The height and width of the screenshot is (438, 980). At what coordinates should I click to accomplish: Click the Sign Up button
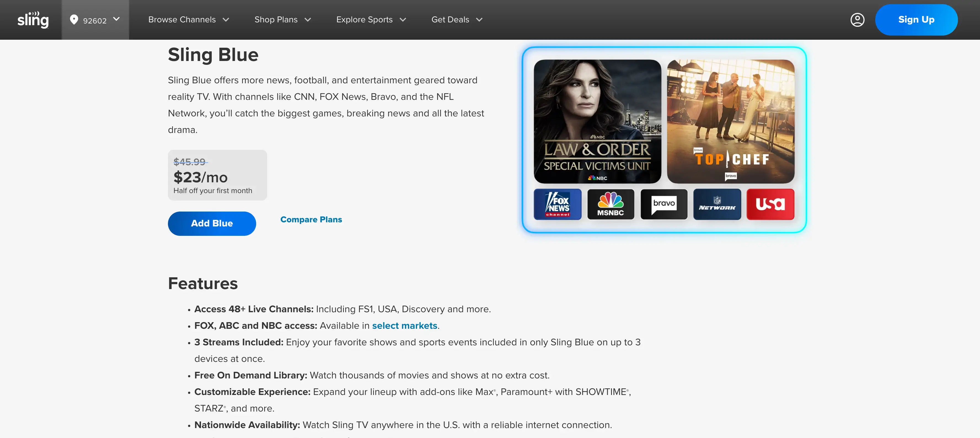(916, 20)
